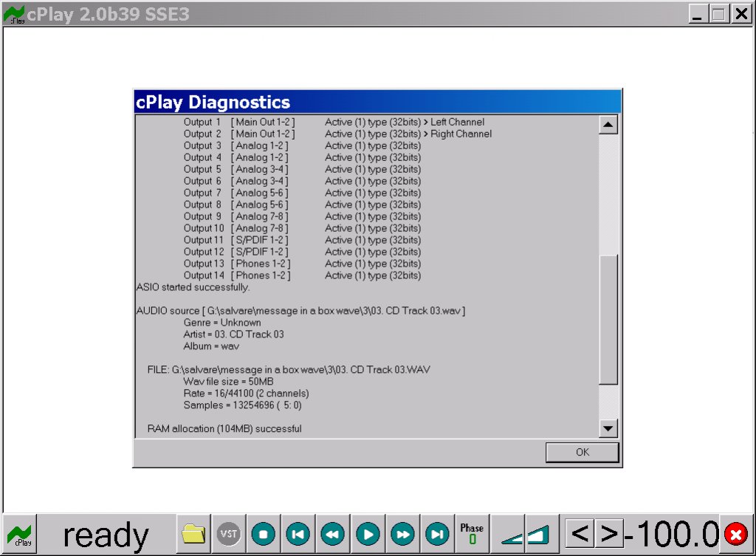
Task: Click the diagnostics scrollbar down arrow
Action: [608, 428]
